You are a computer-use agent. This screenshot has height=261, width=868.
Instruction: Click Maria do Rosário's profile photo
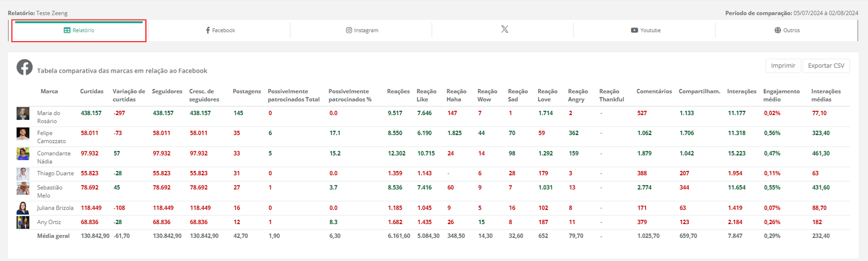[x=23, y=113]
